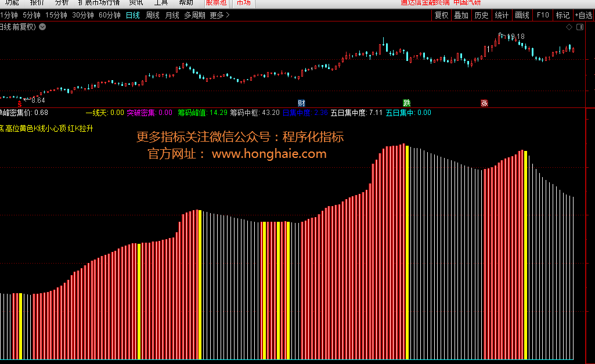Toggle the side panel icon at top right

580,27
